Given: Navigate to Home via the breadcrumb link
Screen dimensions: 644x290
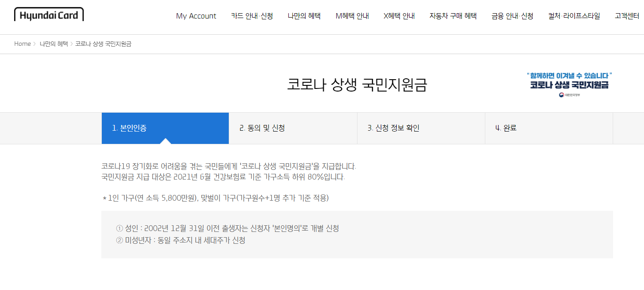Looking at the screenshot, I should point(22,44).
